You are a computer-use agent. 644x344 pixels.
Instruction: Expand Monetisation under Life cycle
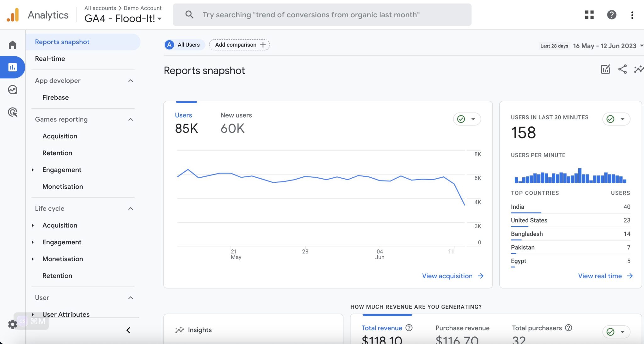(33, 259)
